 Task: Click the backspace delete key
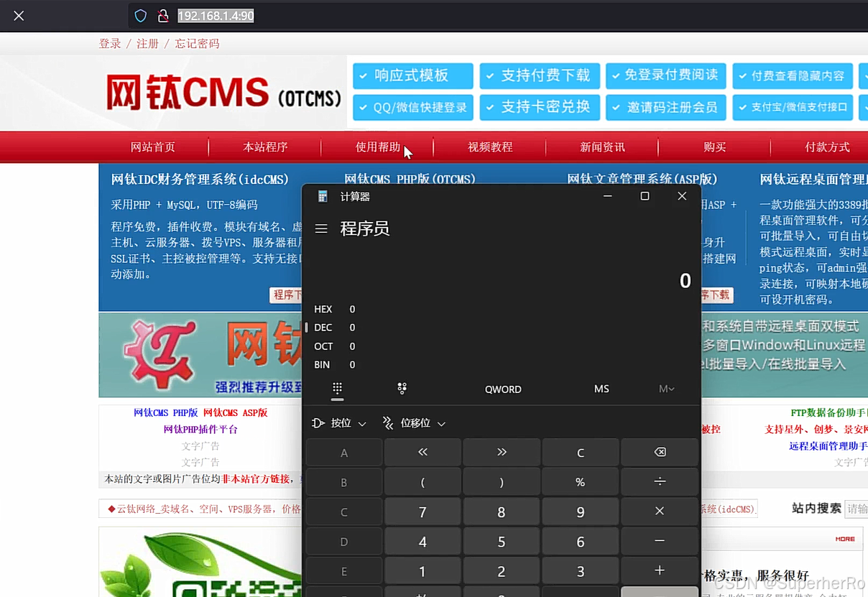pos(660,452)
